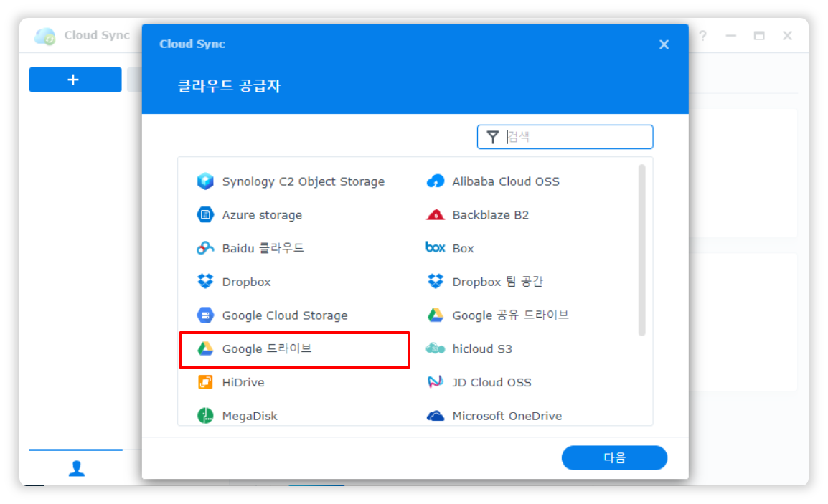Choose the HiDrive icon
This screenshot has width=828, height=504.
pyautogui.click(x=205, y=382)
